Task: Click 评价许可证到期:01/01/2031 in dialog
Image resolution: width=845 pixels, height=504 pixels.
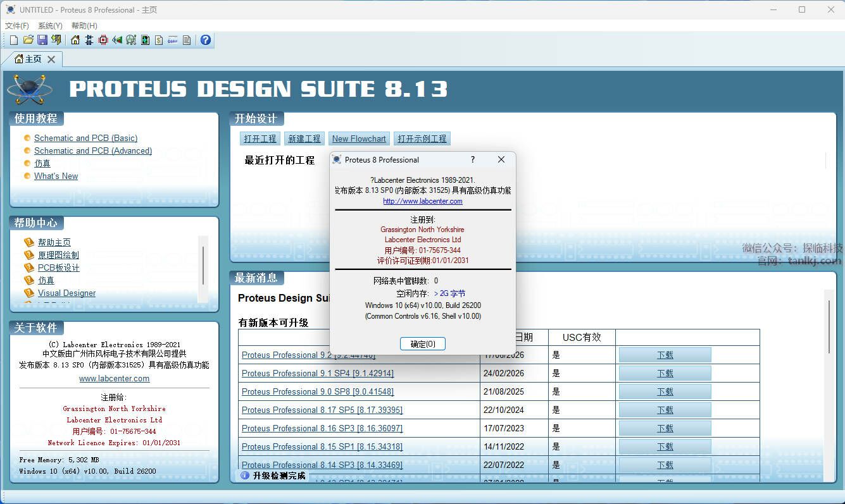Action: point(423,261)
